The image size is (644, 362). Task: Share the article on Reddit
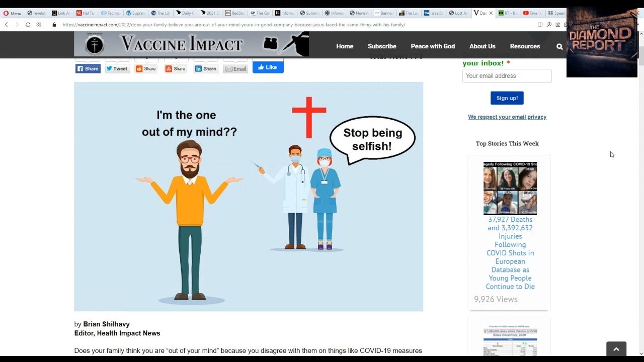(x=146, y=69)
